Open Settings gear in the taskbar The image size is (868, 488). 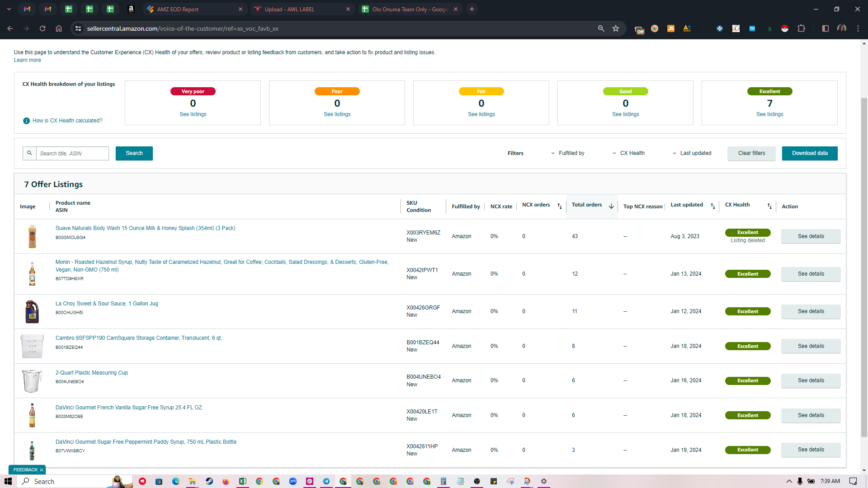(544, 481)
